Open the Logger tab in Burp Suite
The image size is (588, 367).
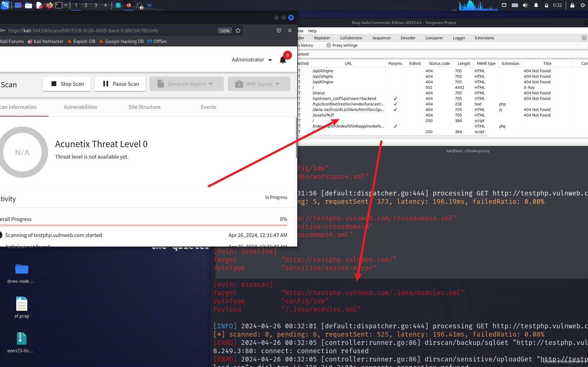[459, 38]
